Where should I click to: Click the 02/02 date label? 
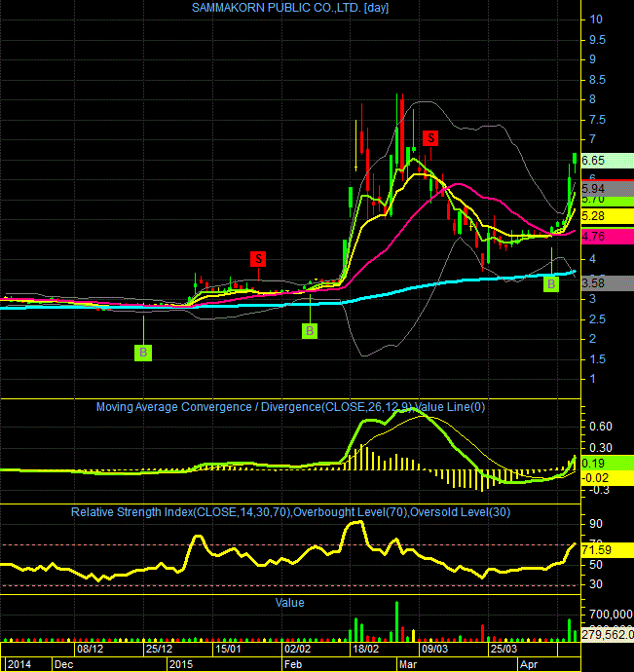pos(297,649)
